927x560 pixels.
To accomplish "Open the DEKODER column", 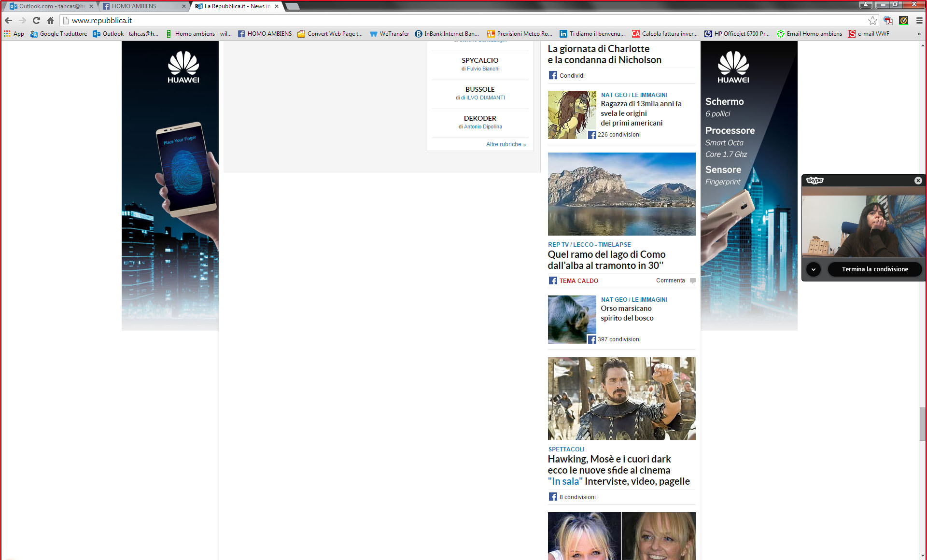I will click(480, 118).
